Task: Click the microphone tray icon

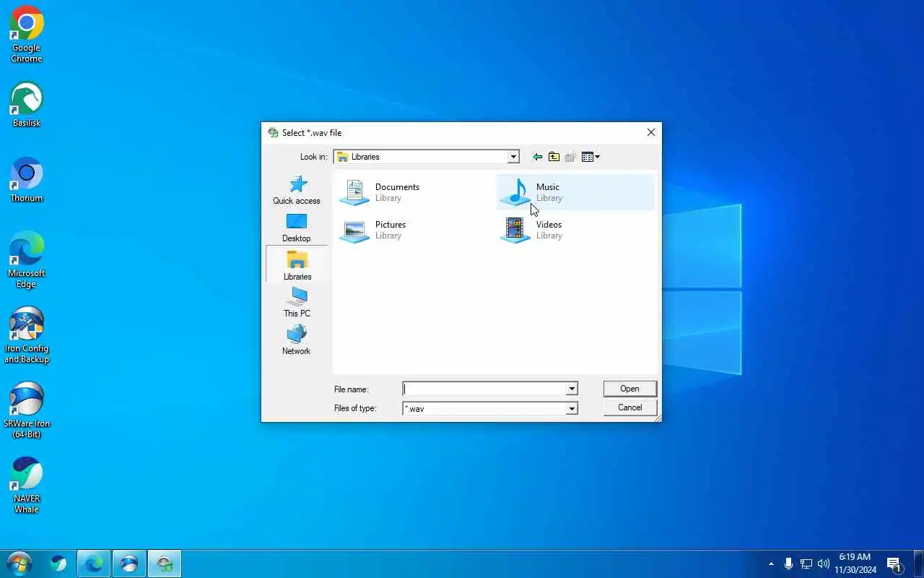Action: click(788, 564)
